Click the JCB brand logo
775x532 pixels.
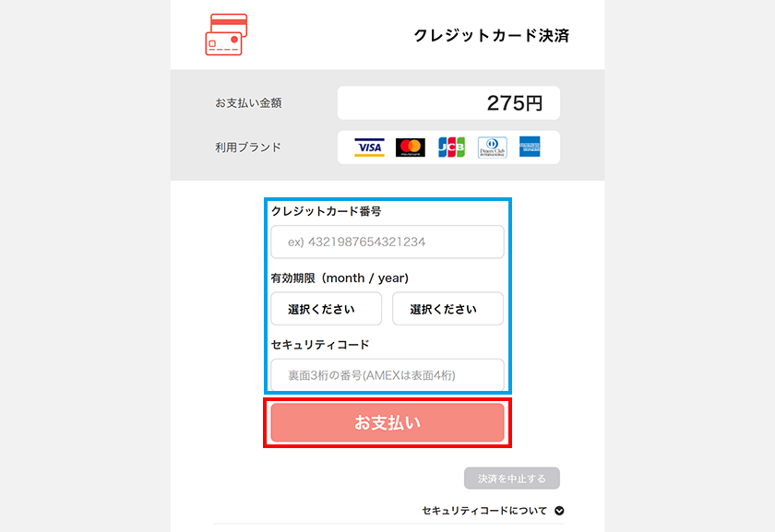point(451,148)
